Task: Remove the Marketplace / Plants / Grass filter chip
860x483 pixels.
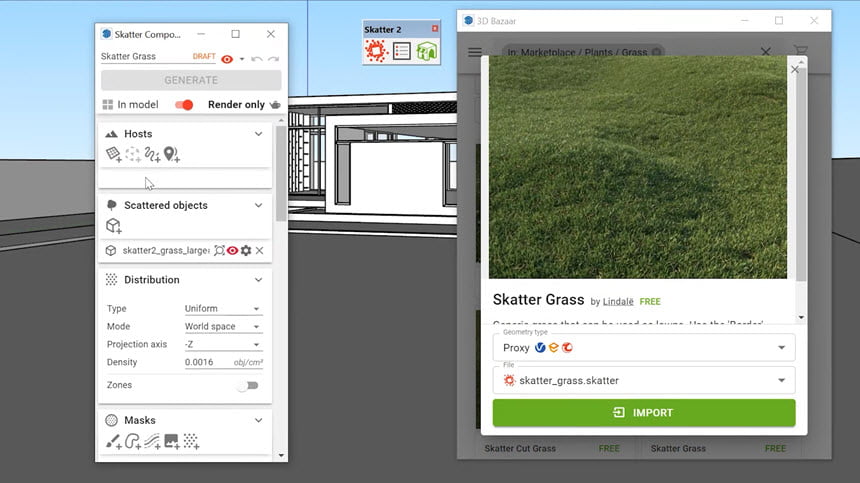Action: pyautogui.click(x=656, y=53)
